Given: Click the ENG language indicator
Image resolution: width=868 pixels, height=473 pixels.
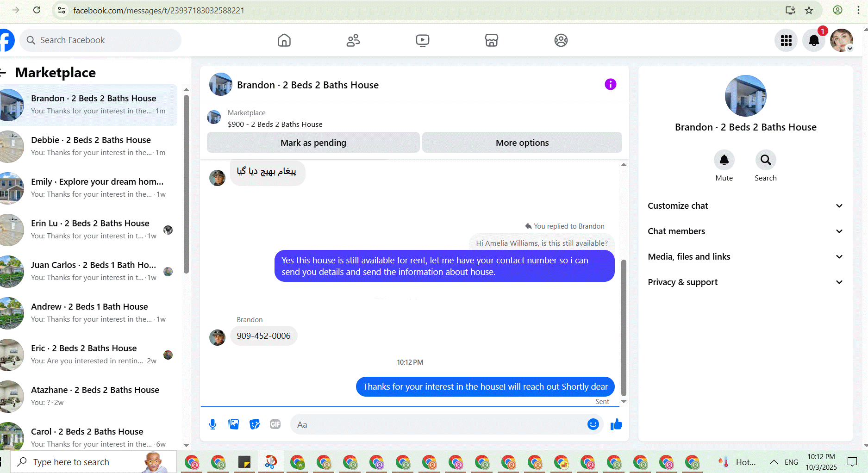Looking at the screenshot, I should tap(791, 462).
